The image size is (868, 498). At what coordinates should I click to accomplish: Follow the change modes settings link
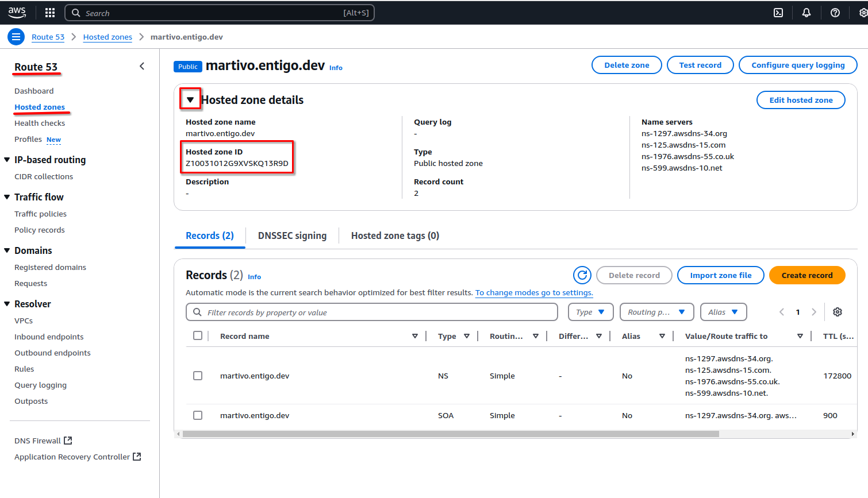pyautogui.click(x=534, y=292)
